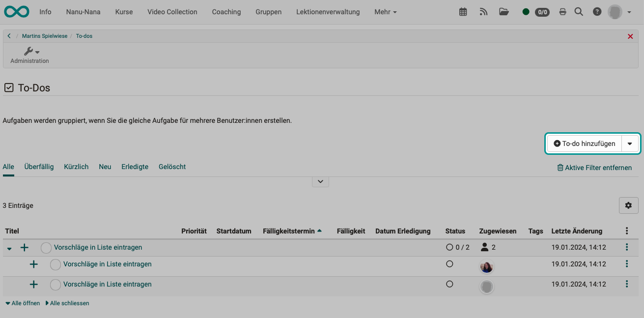644x318 pixels.
Task: Click the status circle in second row
Action: pyautogui.click(x=56, y=264)
